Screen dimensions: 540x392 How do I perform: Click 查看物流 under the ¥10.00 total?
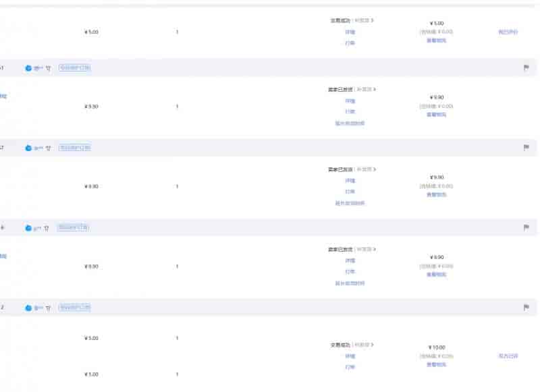pyautogui.click(x=436, y=364)
